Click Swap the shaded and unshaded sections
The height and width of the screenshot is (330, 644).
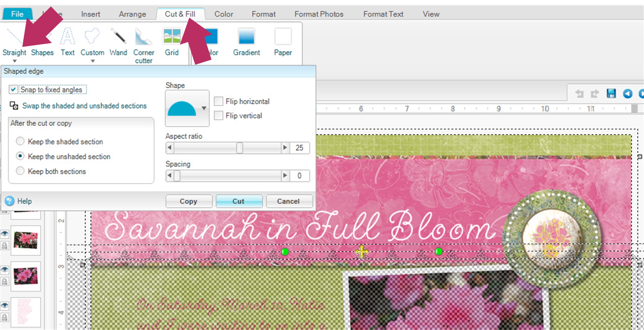click(x=84, y=106)
